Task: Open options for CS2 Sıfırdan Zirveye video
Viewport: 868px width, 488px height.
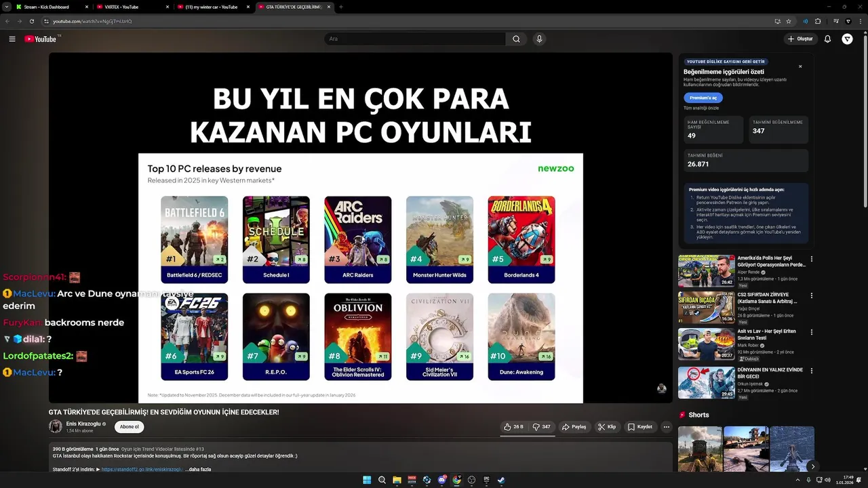Action: (x=811, y=296)
